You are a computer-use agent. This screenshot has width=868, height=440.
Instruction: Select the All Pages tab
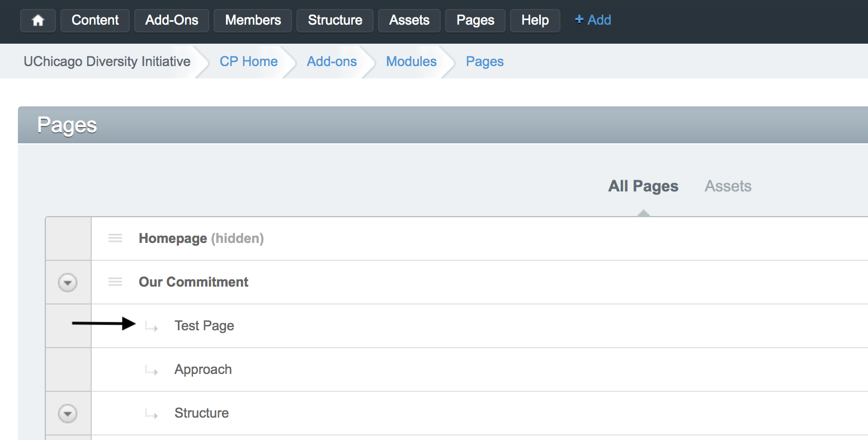(x=643, y=186)
